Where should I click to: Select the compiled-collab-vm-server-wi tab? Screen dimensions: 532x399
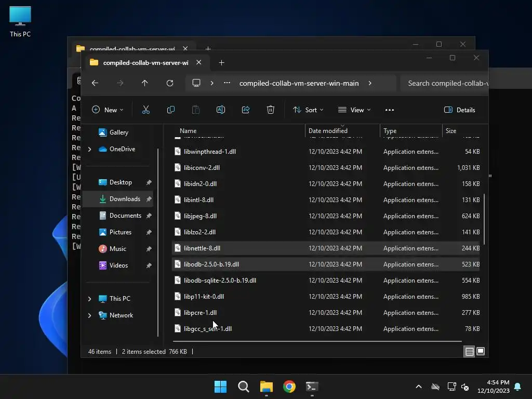(x=146, y=63)
